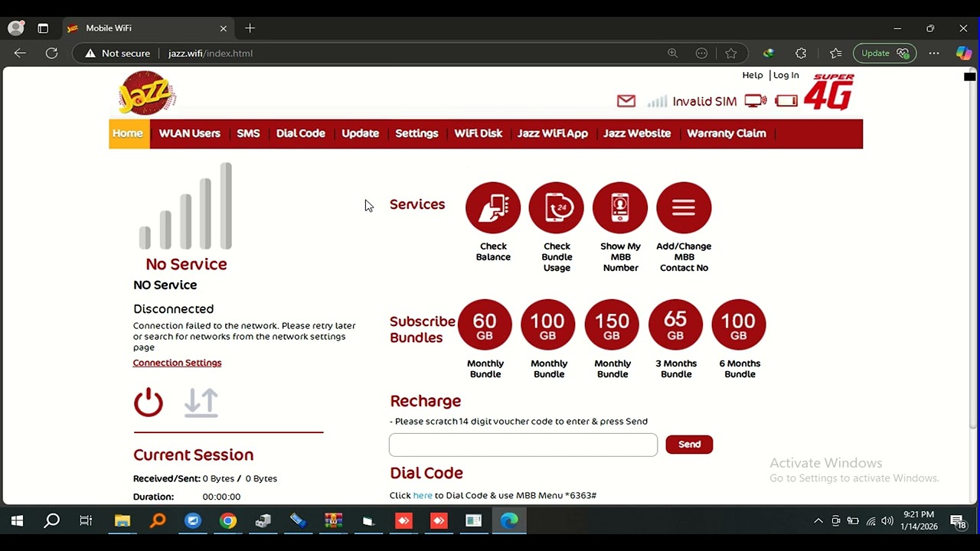Open the Windows Start menu
980x551 pixels.
17,521
